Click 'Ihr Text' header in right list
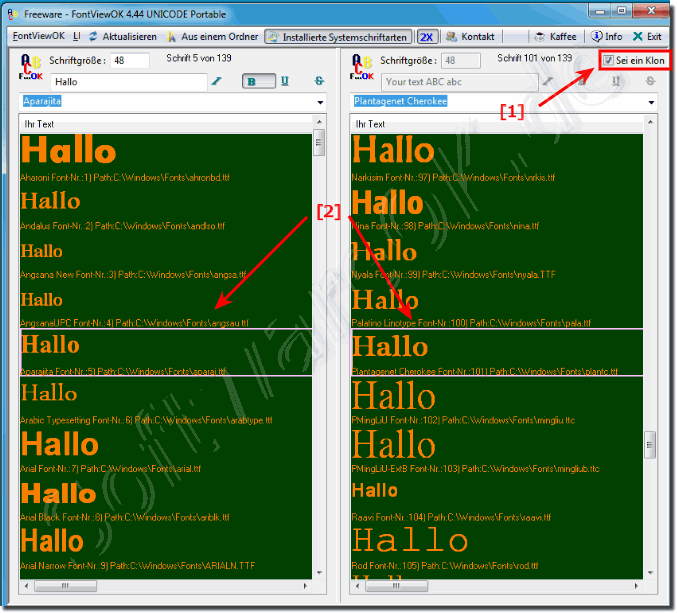The width and height of the screenshot is (677, 613). tap(370, 124)
